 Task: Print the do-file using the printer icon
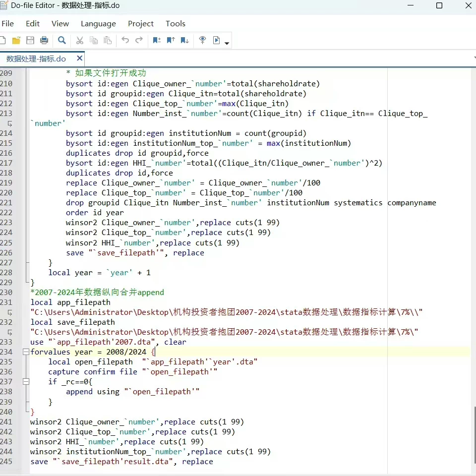pos(44,40)
